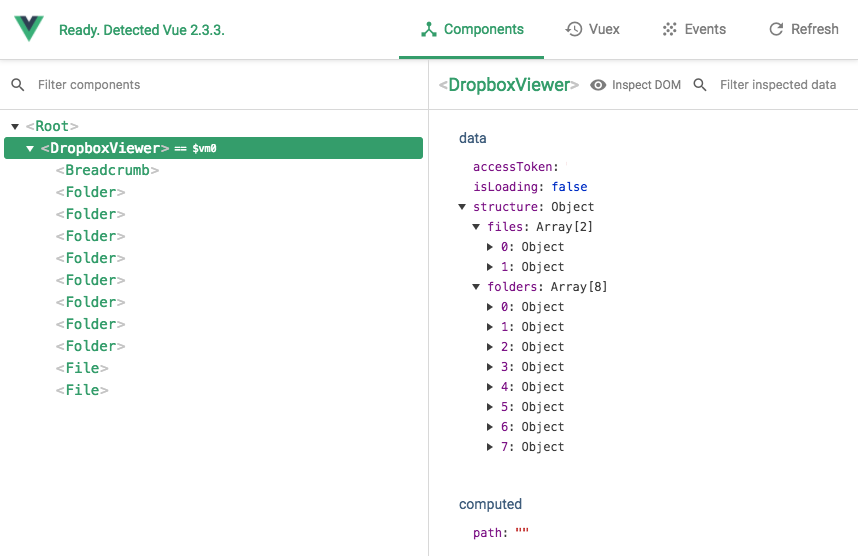
Task: Expand folders item 3 Object arrow
Action: [490, 367]
